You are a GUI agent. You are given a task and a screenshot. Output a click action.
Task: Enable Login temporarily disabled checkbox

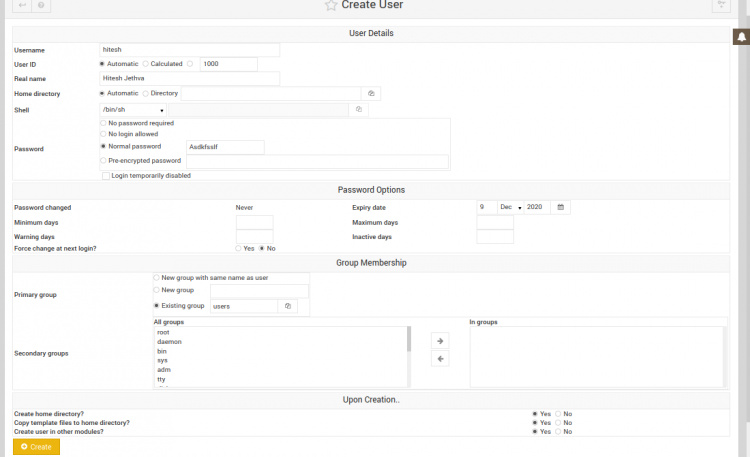(106, 175)
